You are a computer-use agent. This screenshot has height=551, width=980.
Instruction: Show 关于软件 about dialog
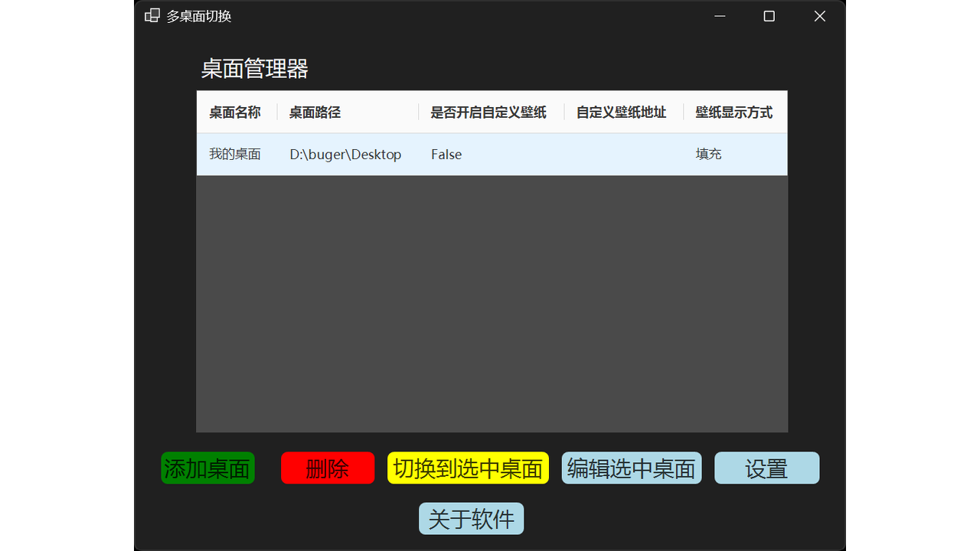tap(472, 518)
